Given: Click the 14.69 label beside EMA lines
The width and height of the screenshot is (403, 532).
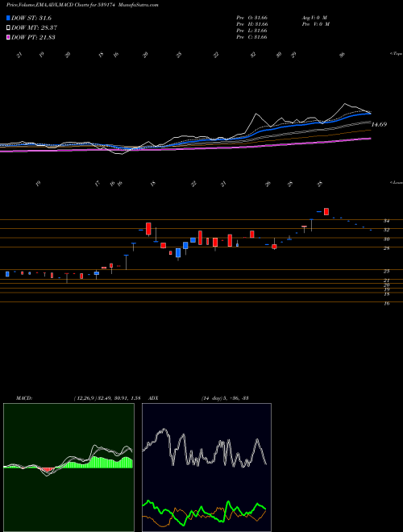Looking at the screenshot, I should click(x=379, y=124).
